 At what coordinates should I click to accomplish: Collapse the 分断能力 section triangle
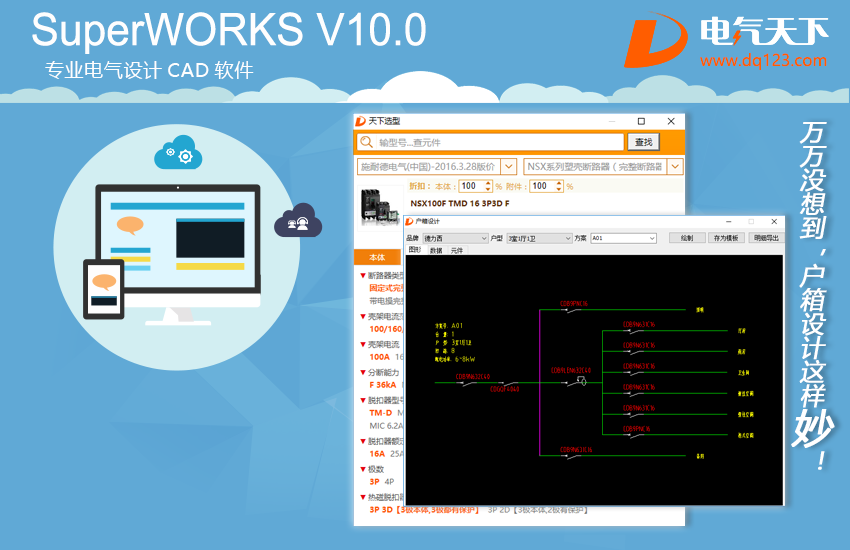(x=363, y=372)
